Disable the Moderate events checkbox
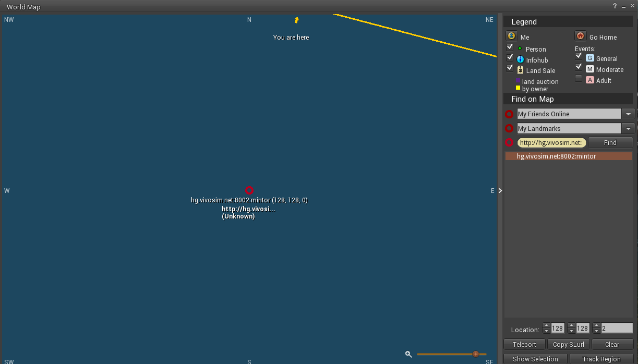This screenshot has width=638, height=364. click(579, 67)
